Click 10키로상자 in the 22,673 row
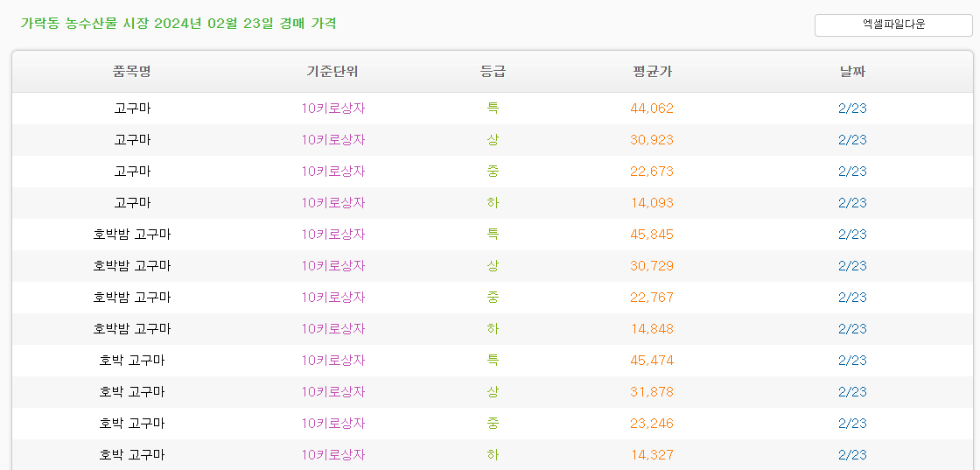The image size is (980, 470). pyautogui.click(x=333, y=172)
